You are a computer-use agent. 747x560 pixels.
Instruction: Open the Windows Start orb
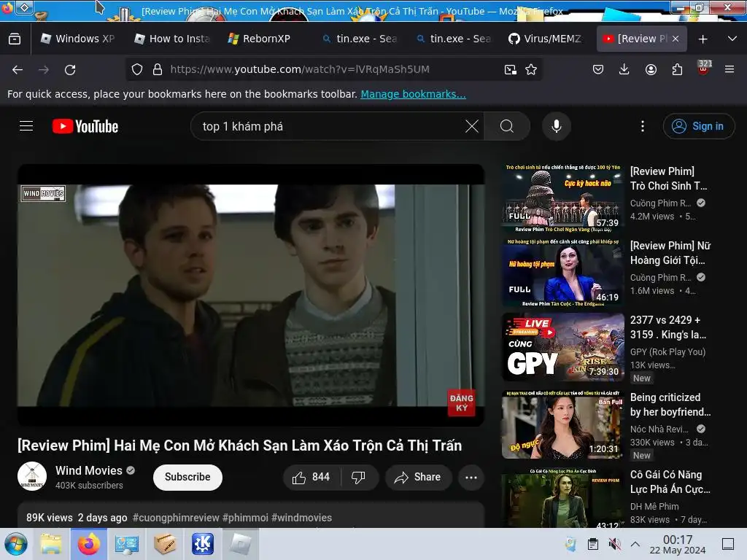16,544
